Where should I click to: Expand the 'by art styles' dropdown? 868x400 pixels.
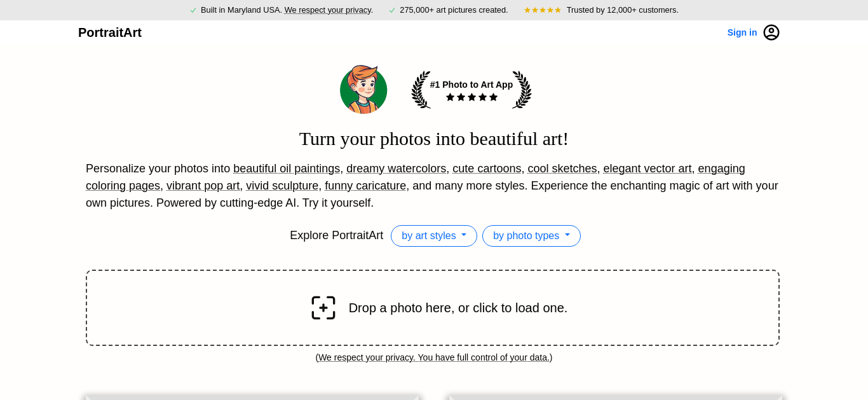434,236
